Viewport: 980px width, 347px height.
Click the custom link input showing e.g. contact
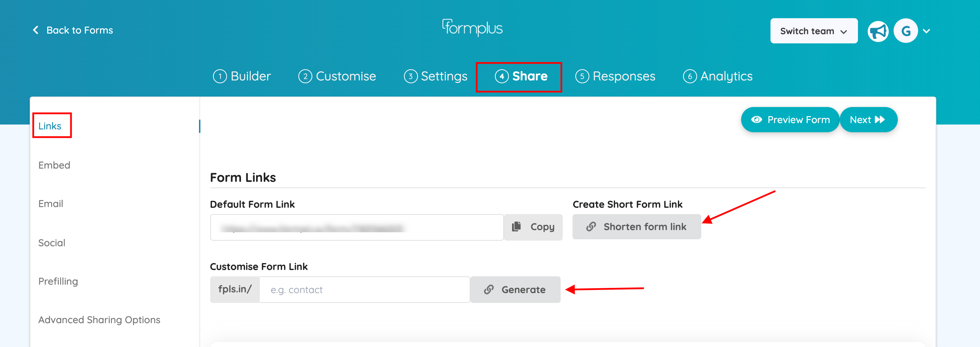coord(364,289)
